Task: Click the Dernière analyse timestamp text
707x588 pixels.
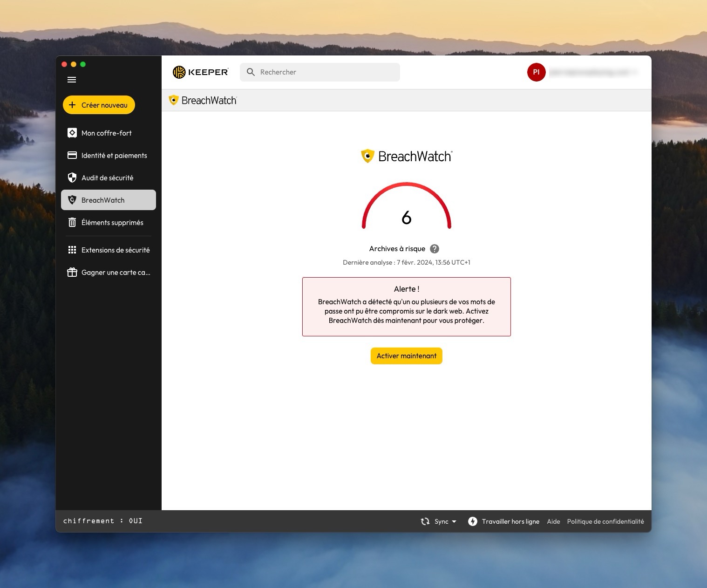Action: pyautogui.click(x=407, y=263)
